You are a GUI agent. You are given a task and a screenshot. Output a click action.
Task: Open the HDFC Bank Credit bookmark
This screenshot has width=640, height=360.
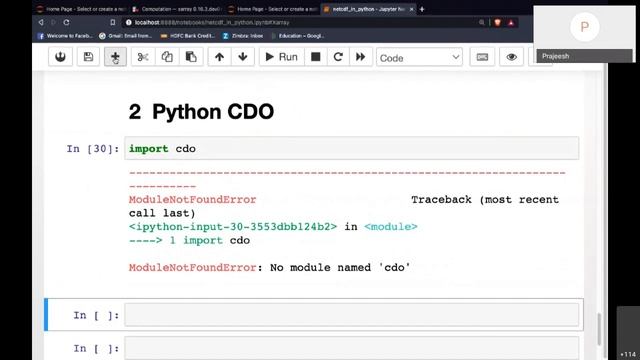click(x=188, y=36)
